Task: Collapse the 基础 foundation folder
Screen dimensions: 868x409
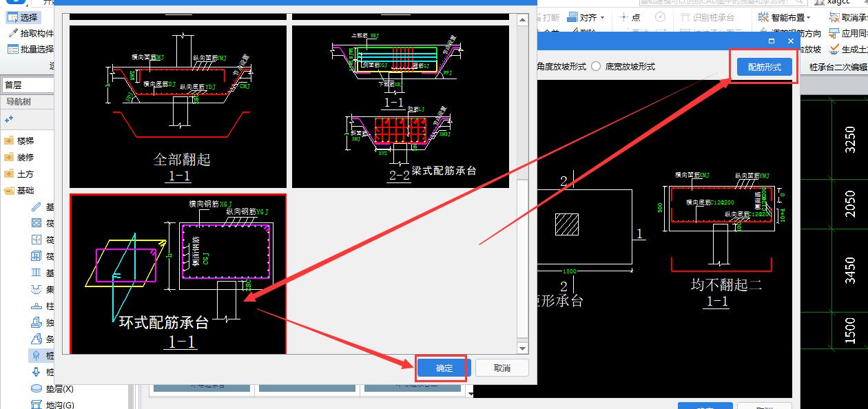Action: [9, 191]
